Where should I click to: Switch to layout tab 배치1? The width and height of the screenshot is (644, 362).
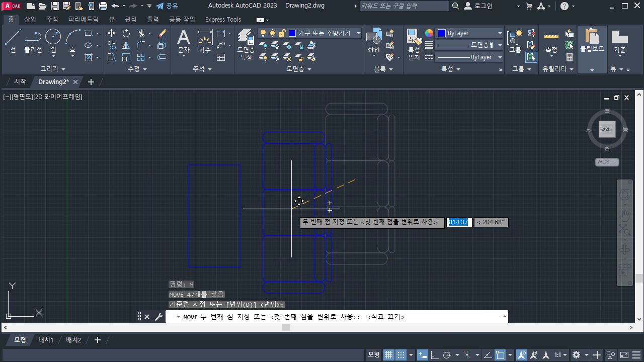click(x=46, y=340)
